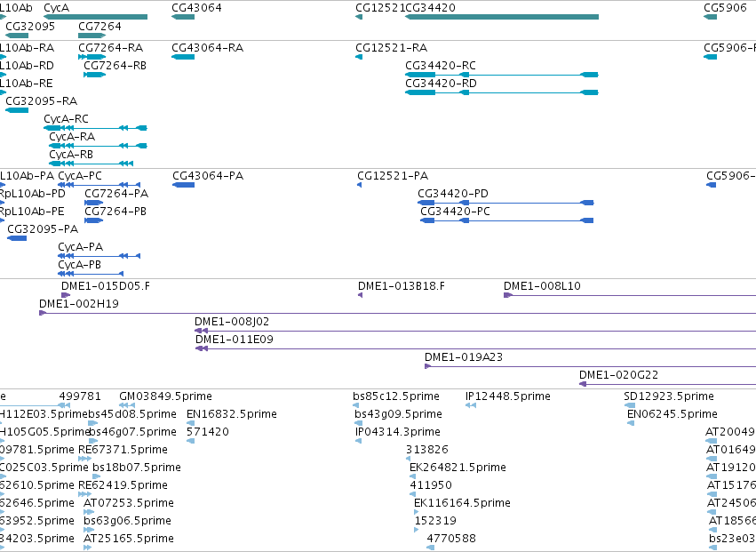Open the CG34420 gene label
756x552 pixels.
(x=431, y=8)
